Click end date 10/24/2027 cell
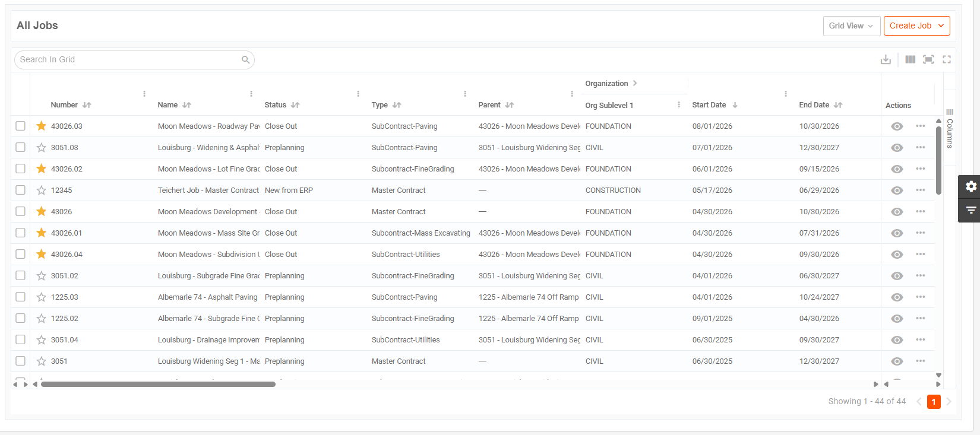This screenshot has height=435, width=980. 819,297
